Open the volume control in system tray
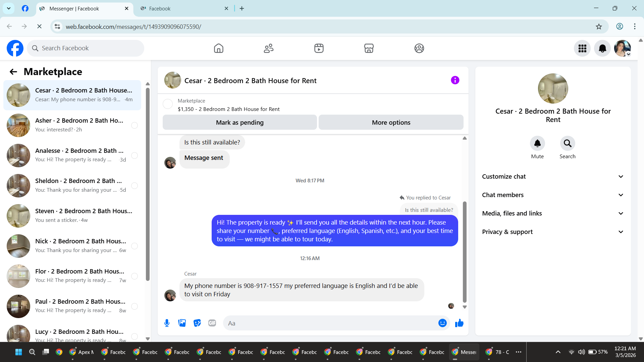The height and width of the screenshot is (362, 644). click(581, 352)
